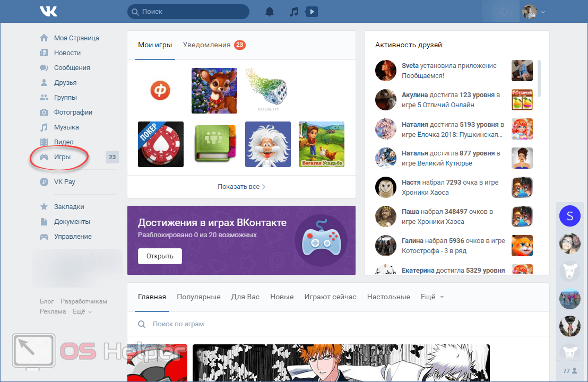Expand the Ещё tab dropdown
The width and height of the screenshot is (588, 382).
pos(432,297)
